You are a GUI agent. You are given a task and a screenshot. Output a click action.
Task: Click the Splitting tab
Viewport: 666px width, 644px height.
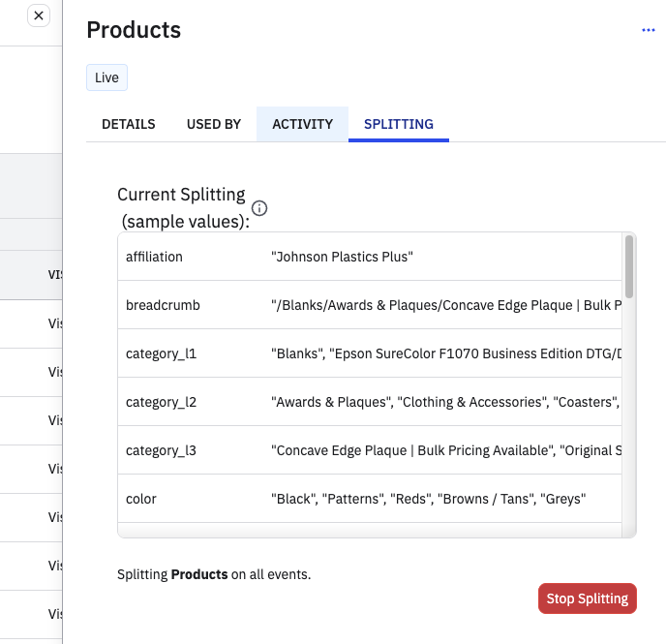[399, 124]
